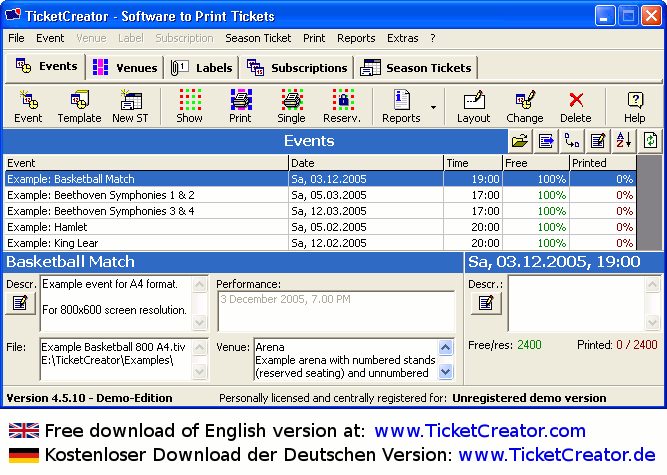Click the Single ticket print icon
The width and height of the screenshot is (667, 475).
tap(291, 105)
